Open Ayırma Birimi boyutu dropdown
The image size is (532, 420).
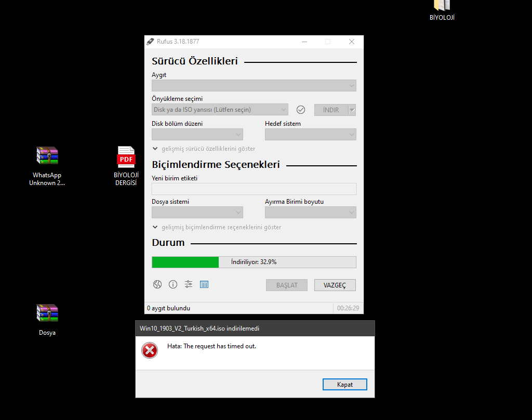(x=311, y=213)
